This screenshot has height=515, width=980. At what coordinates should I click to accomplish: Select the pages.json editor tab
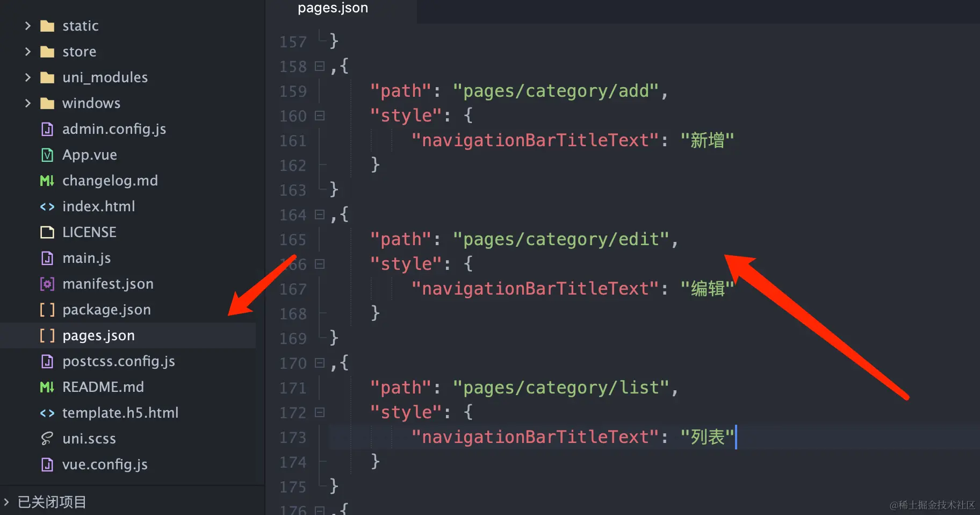[x=333, y=8]
